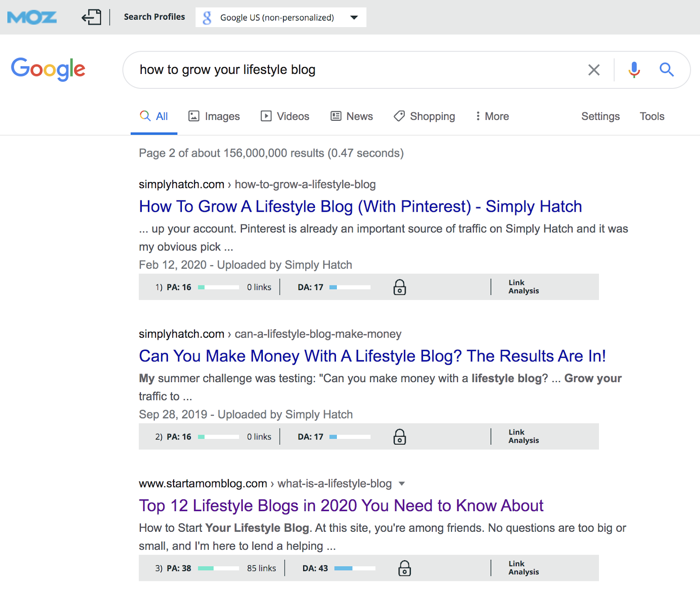This screenshot has height=600, width=700.
Task: Open Google search Settings
Action: pyautogui.click(x=600, y=116)
